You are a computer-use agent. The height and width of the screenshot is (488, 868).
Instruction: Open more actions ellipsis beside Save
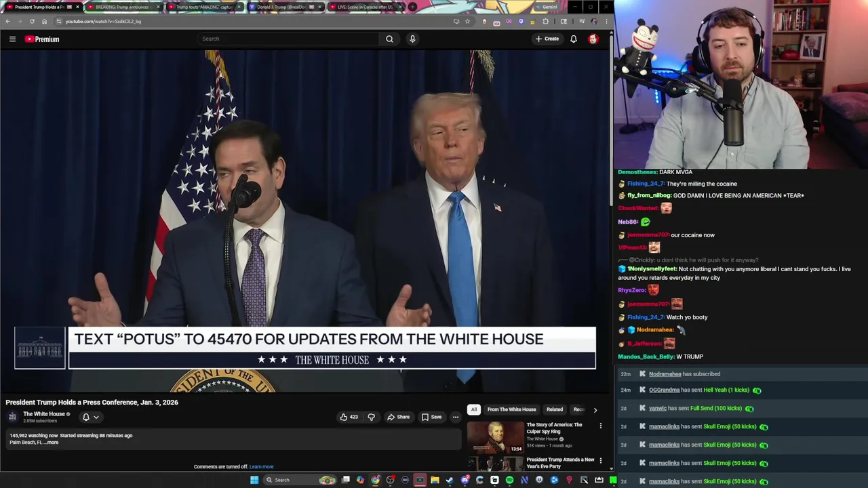456,417
